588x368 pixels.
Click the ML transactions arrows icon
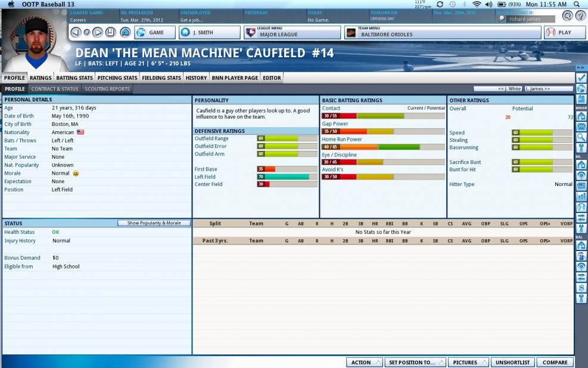(x=581, y=218)
